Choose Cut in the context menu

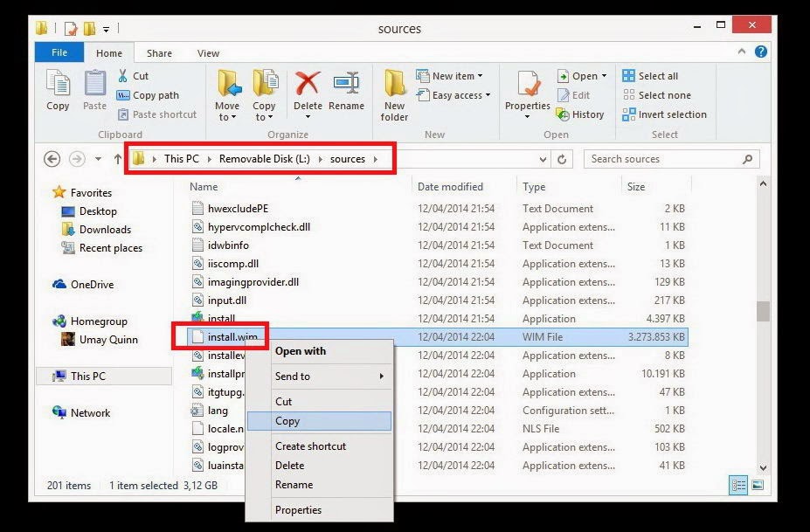[319, 401]
